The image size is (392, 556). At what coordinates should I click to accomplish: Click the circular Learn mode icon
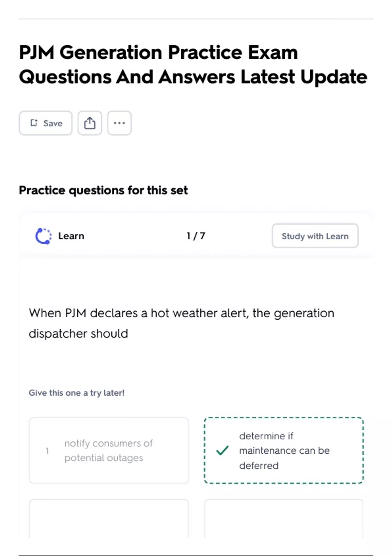pos(43,236)
